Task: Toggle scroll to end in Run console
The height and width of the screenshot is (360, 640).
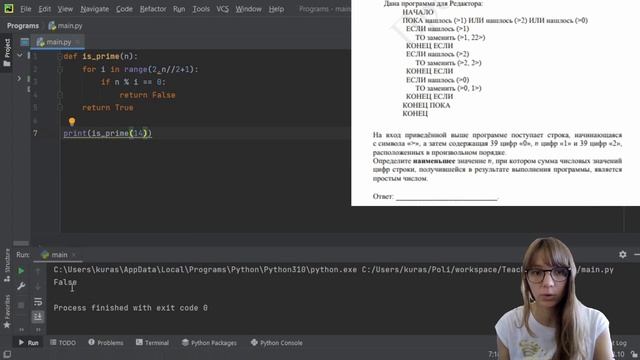Action: point(38,316)
